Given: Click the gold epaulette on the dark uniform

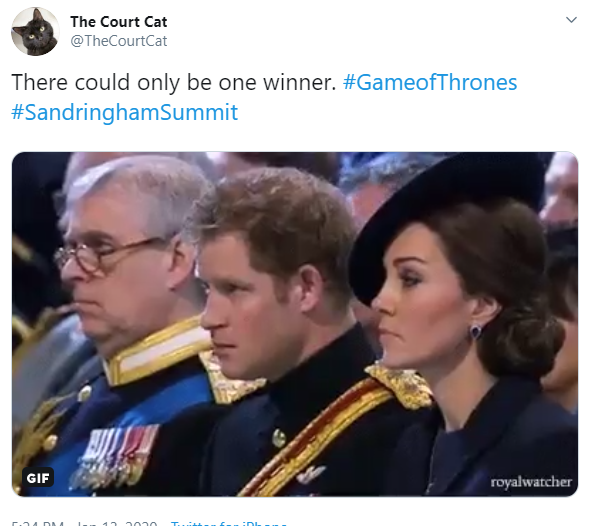Looking at the screenshot, I should point(402,385).
